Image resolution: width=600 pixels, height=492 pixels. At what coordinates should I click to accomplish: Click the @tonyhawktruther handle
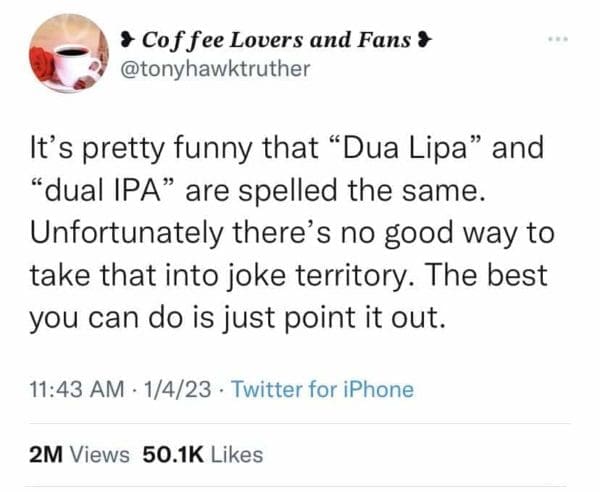[206, 68]
